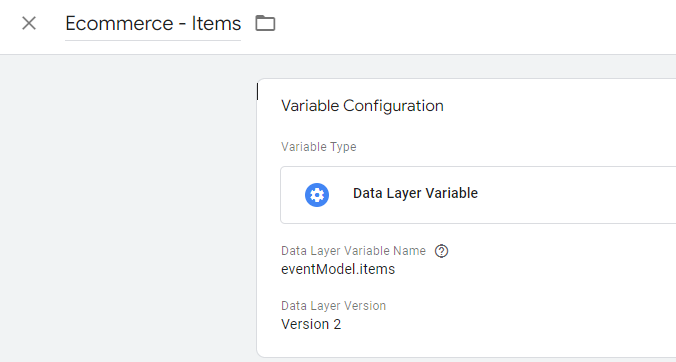This screenshot has width=676, height=362.
Task: Open the folder icon beside the title
Action: click(265, 23)
